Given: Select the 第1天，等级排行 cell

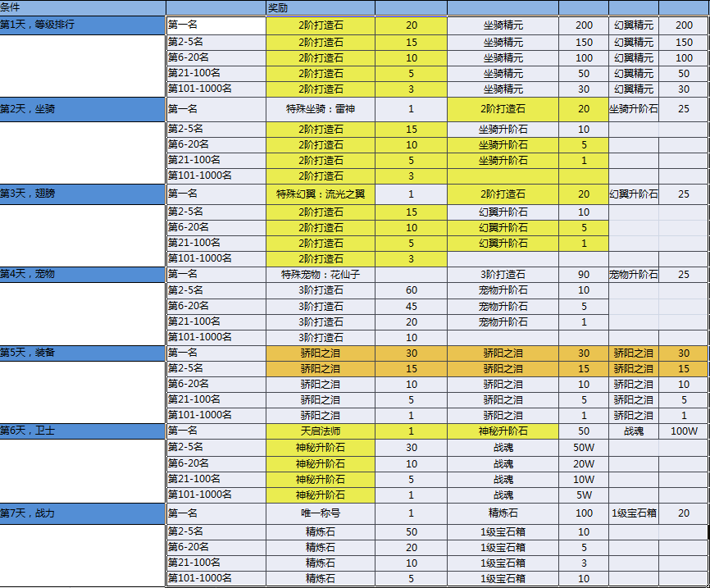Looking at the screenshot, I should [82, 25].
